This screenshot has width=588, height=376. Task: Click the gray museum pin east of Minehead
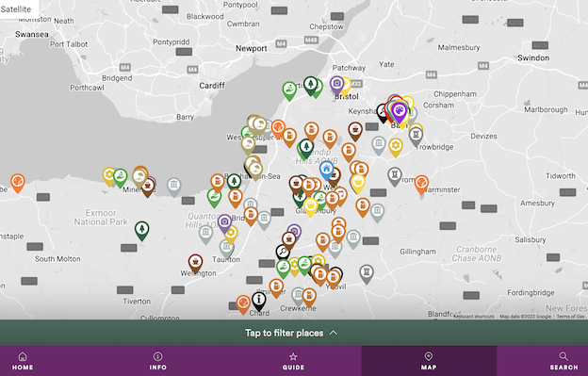click(x=174, y=187)
